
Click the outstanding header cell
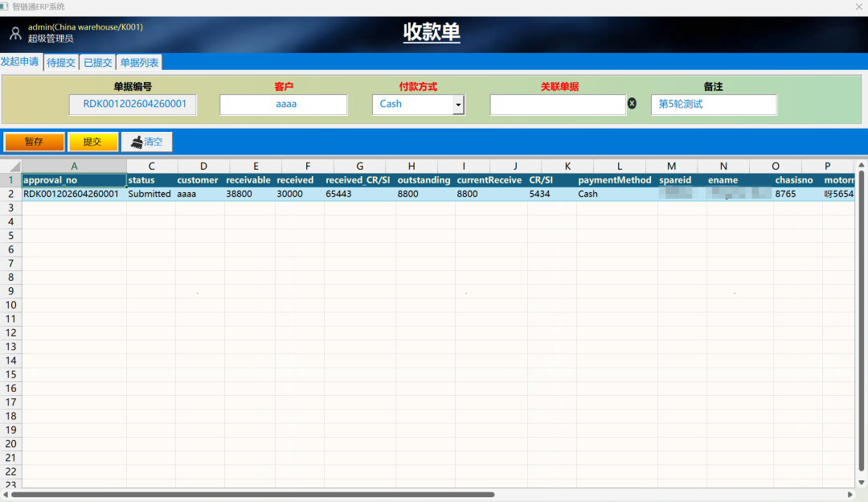[x=425, y=180]
